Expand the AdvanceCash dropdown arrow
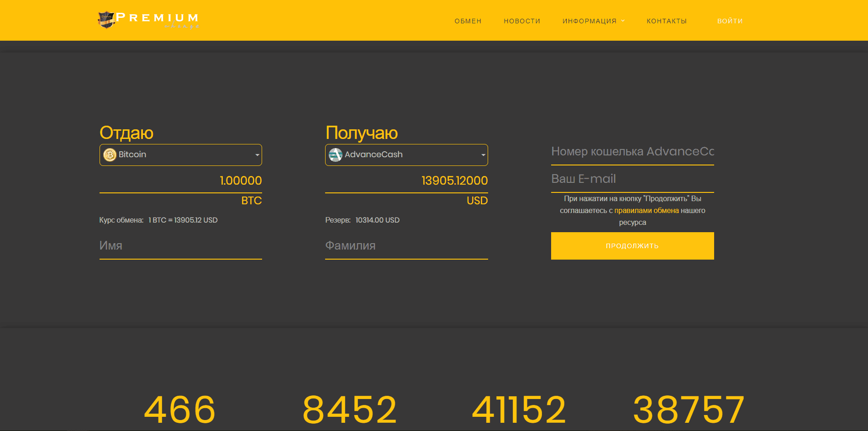 (x=483, y=155)
